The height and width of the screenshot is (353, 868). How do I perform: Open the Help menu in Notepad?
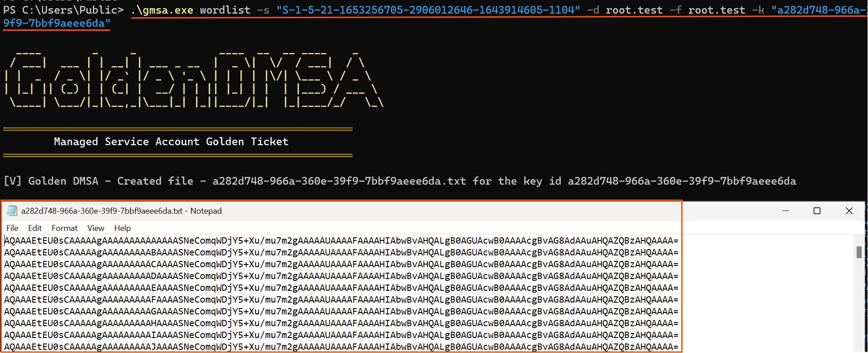click(122, 228)
